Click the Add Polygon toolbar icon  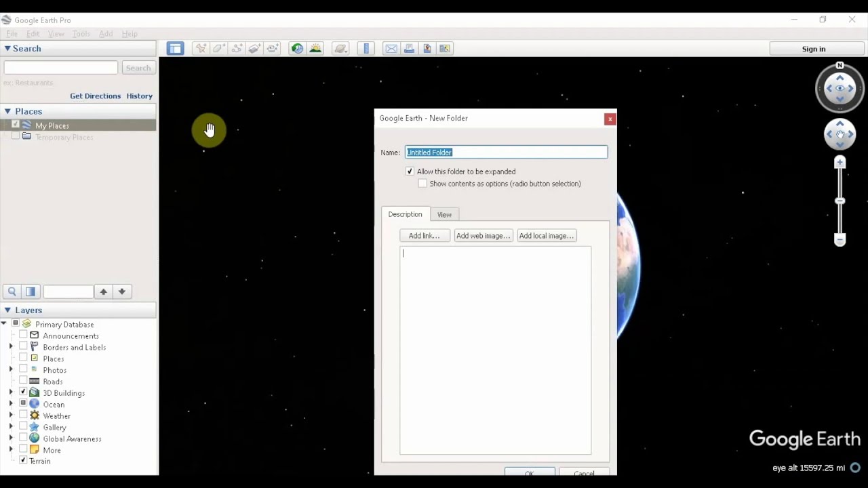[218, 48]
